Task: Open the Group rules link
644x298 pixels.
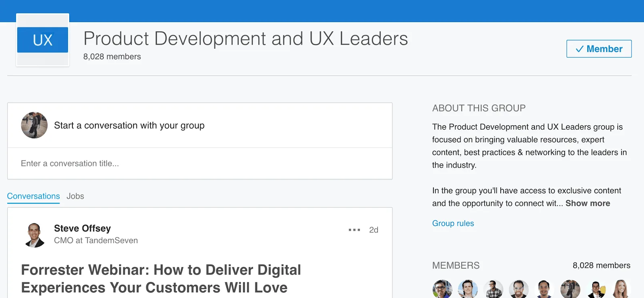Action: 453,223
